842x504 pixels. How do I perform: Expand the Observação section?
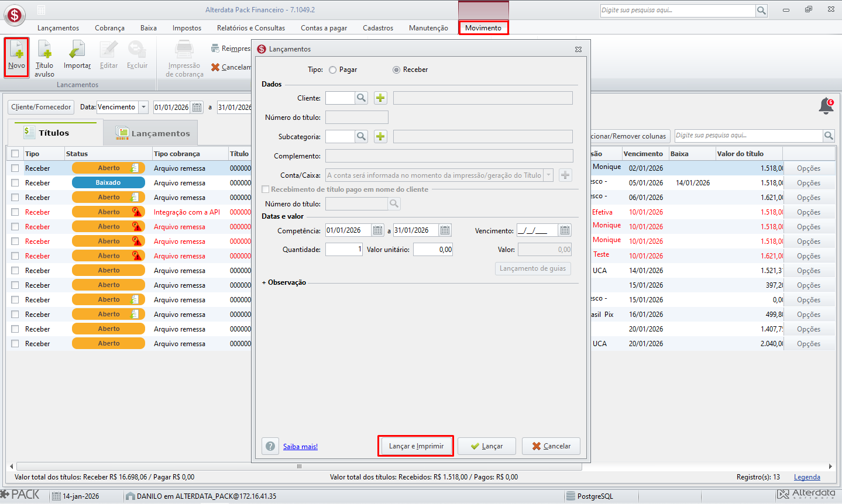(x=284, y=282)
